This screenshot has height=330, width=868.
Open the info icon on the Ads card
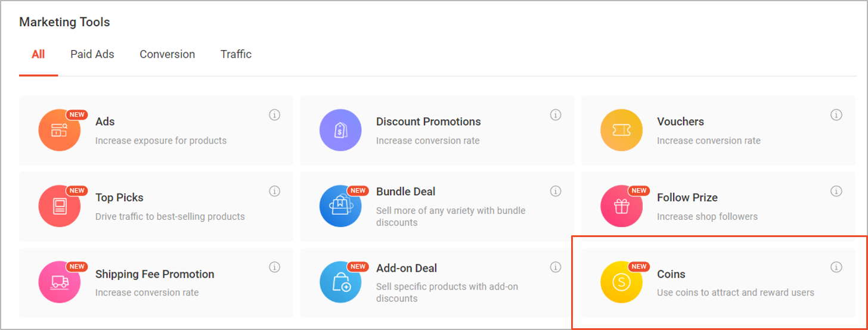point(274,115)
